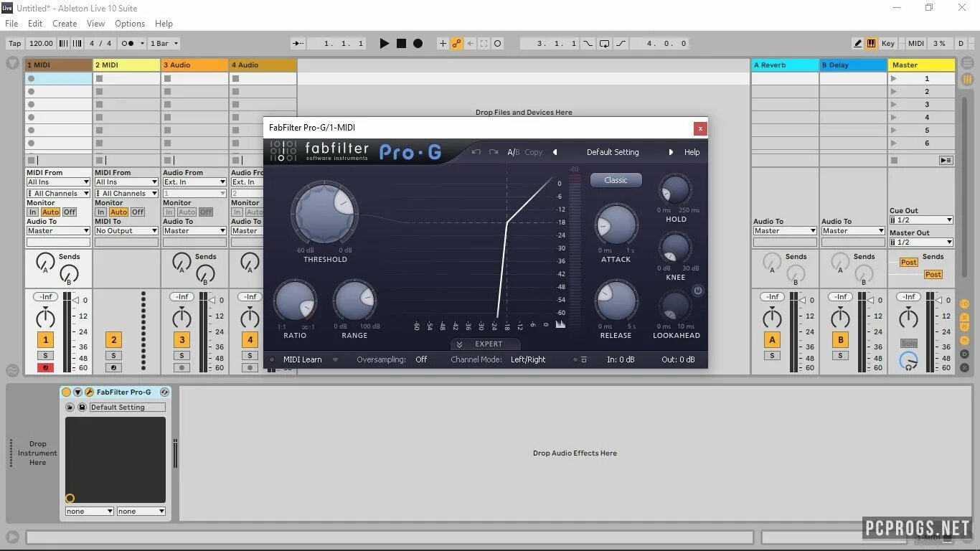The width and height of the screenshot is (980, 551).
Task: Fold the FabFilter Pro-G device
Action: pos(77,392)
